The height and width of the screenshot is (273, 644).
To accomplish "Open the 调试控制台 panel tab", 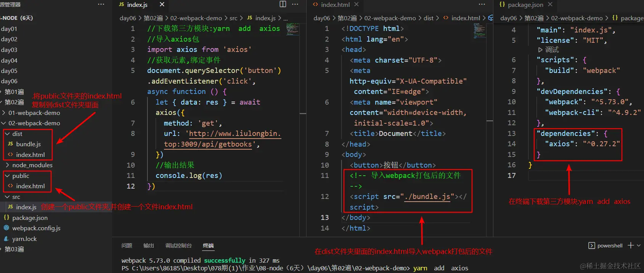I will pyautogui.click(x=178, y=246).
